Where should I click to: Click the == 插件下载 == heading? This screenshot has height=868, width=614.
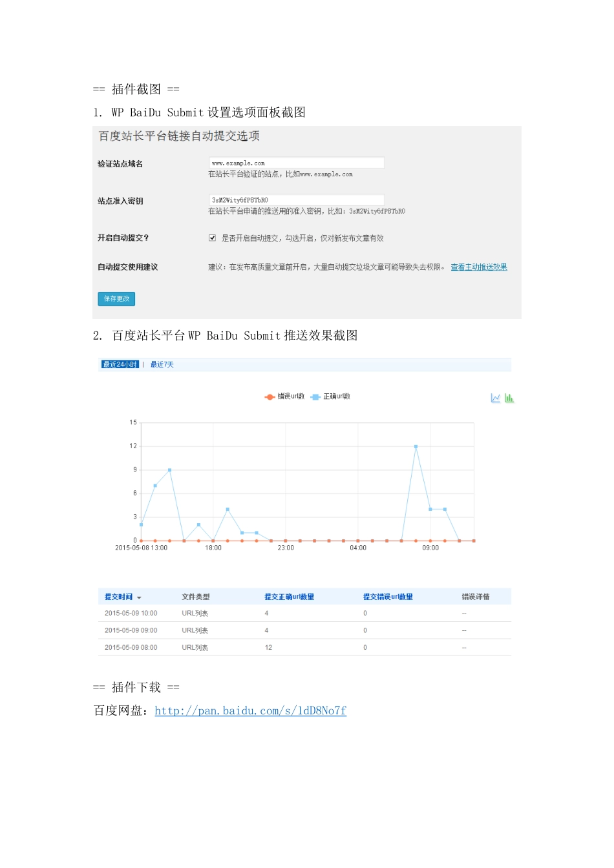136,687
